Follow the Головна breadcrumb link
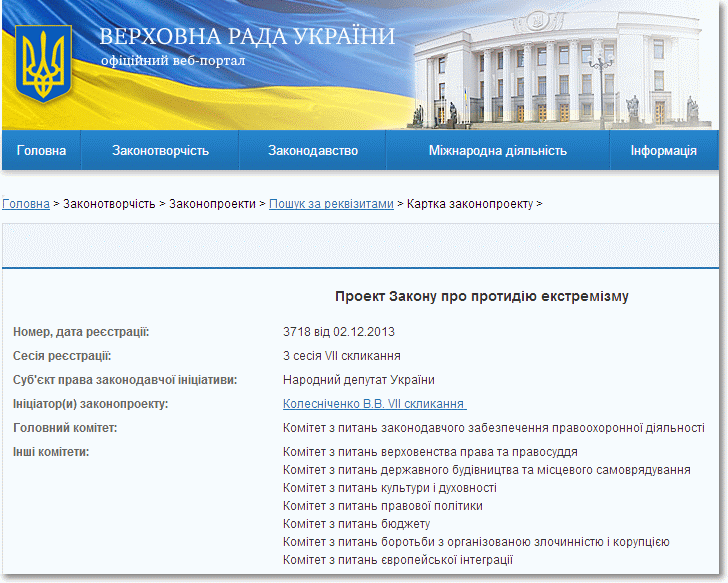 pos(26,204)
